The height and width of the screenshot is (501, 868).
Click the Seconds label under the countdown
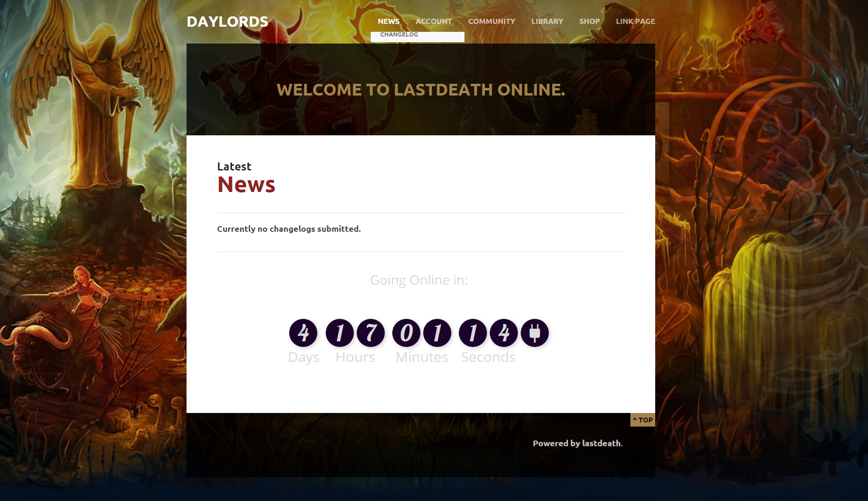pos(488,357)
